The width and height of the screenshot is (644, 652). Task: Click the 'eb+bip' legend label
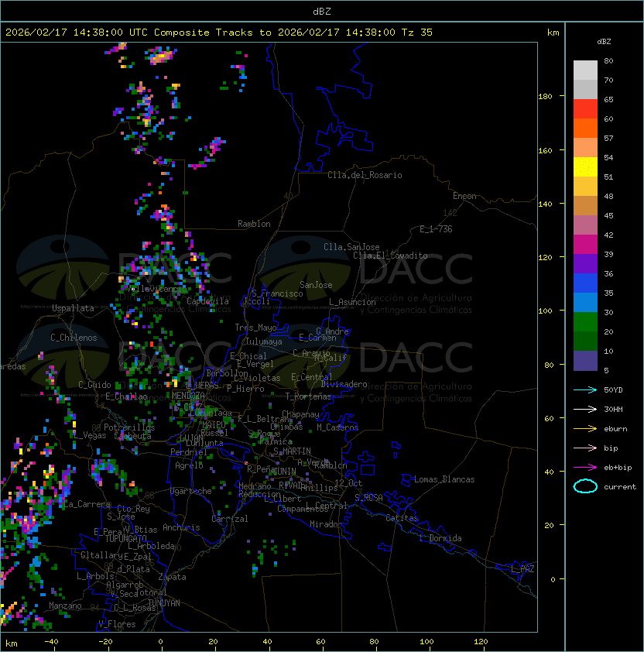tap(618, 468)
